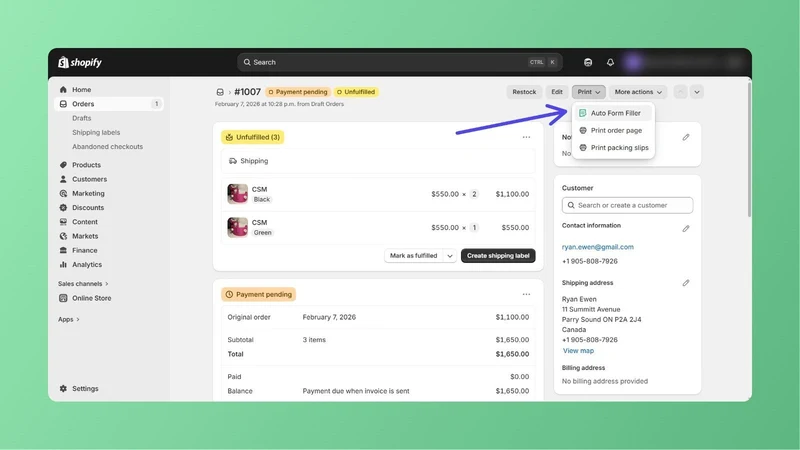Select Print packing slips option
This screenshot has width=800, height=450.
tap(614, 148)
